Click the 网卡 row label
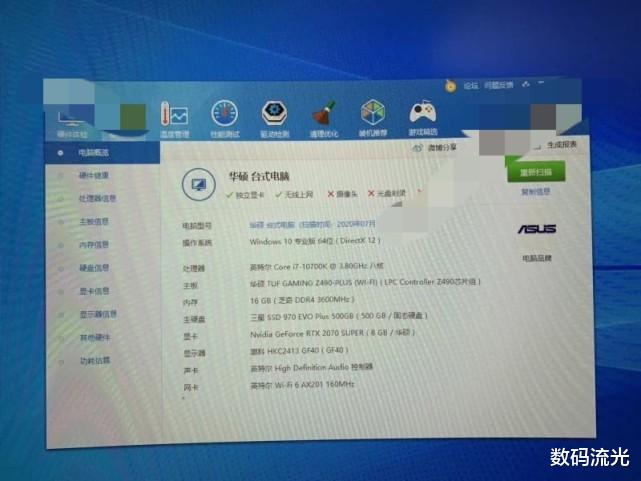 pos(191,387)
